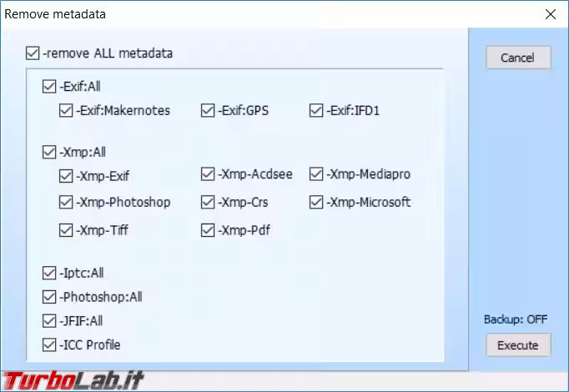The height and width of the screenshot is (392, 569).
Task: Uncheck the -remove ALL metadata checkbox
Action: 33,54
